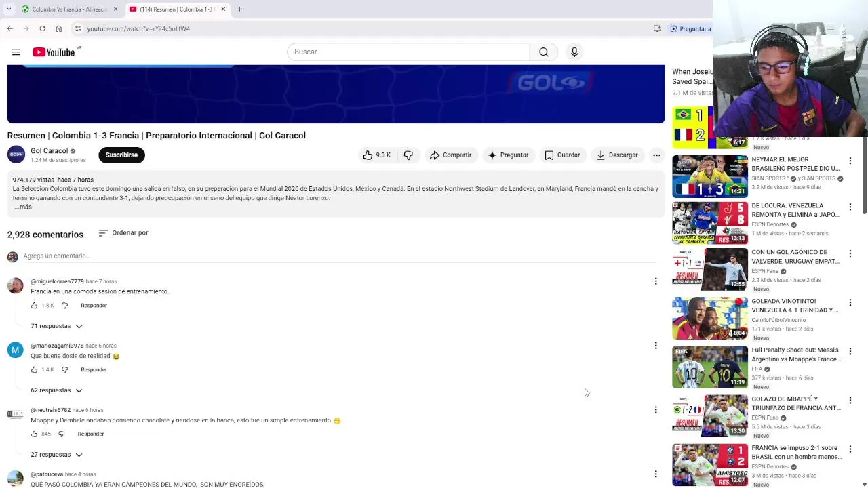This screenshot has width=868, height=488.
Task: Open De locura Venezuela remonta video thumbnail
Action: 710,223
